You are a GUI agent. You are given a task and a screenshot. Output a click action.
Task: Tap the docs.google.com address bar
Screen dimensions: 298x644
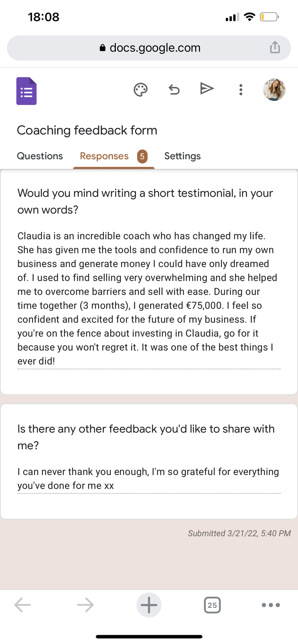(x=149, y=48)
